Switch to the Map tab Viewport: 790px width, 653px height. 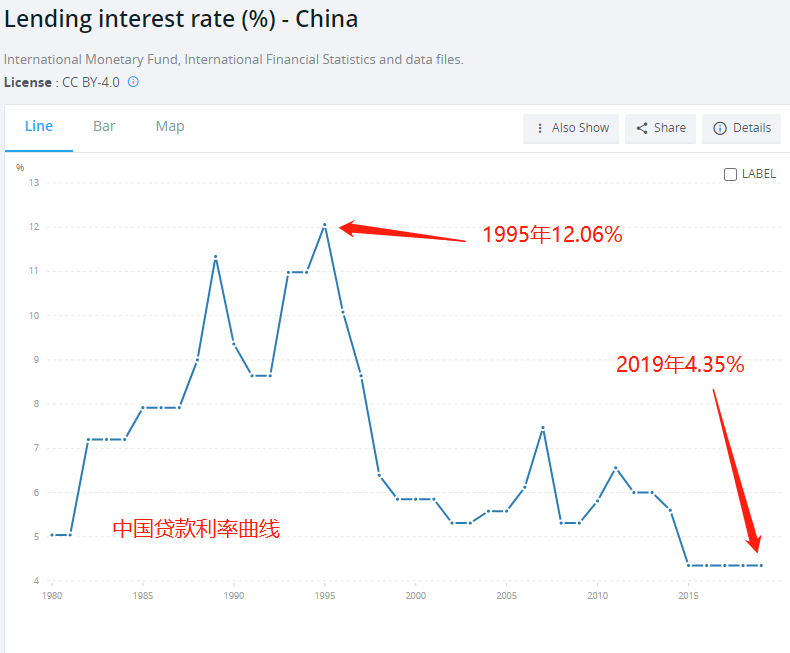click(x=170, y=126)
